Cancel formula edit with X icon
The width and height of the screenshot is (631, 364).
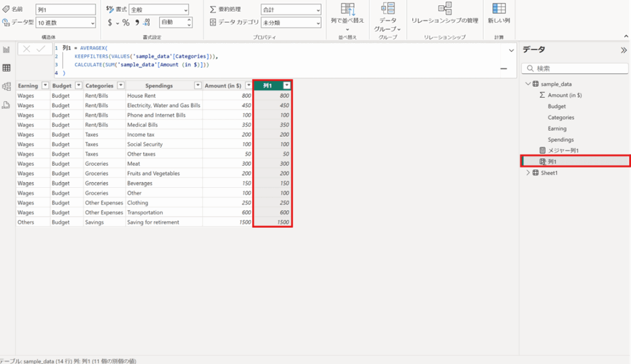tap(26, 49)
